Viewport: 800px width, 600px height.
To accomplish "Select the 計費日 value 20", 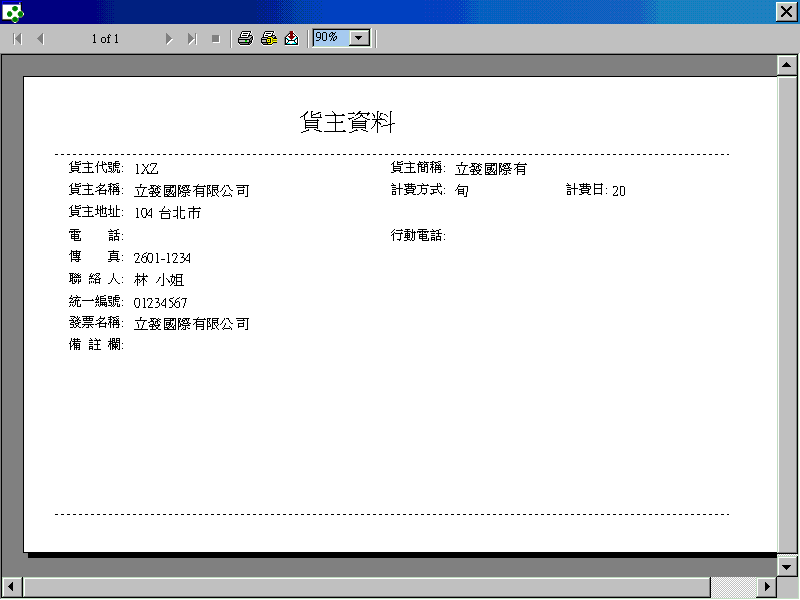I will tap(619, 191).
